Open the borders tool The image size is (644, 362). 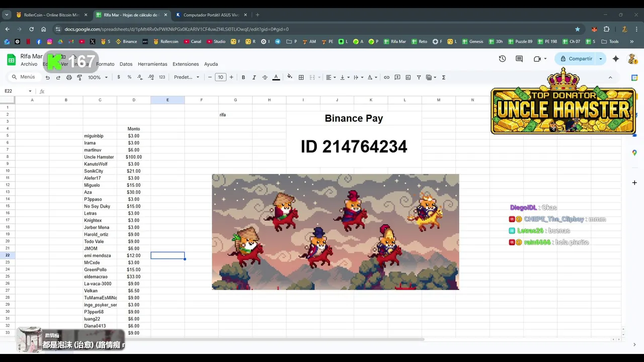pyautogui.click(x=301, y=77)
